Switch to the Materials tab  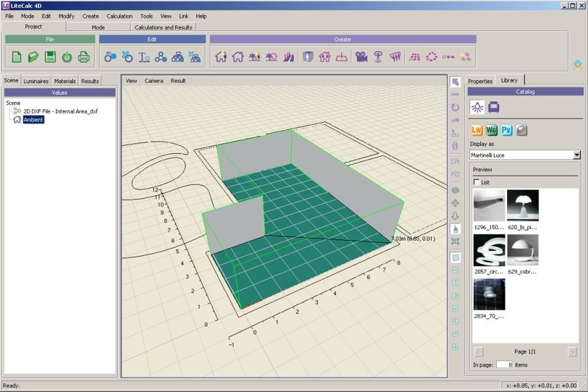coord(65,81)
